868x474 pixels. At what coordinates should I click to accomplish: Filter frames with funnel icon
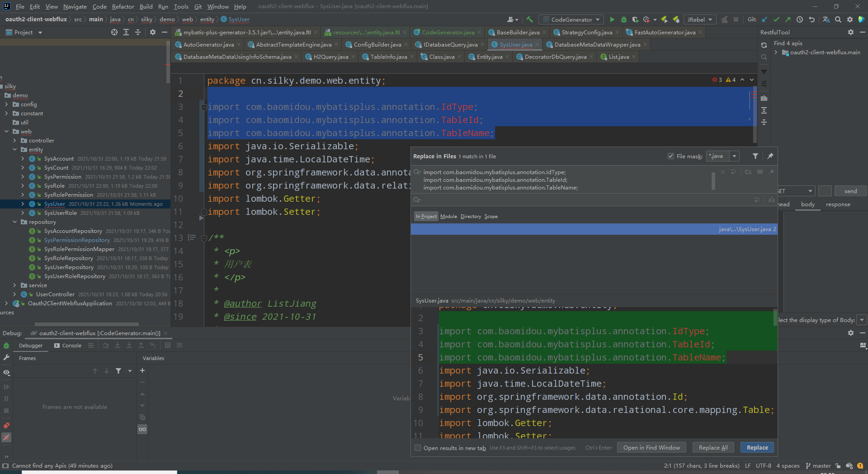(118, 371)
